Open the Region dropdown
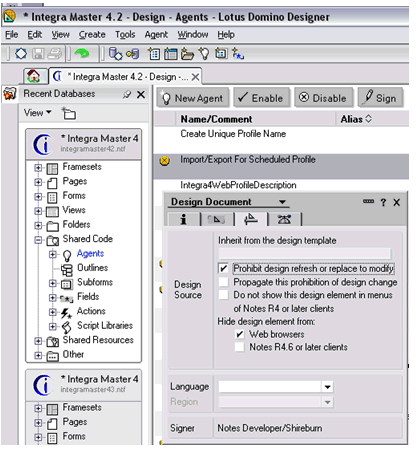This screenshot has height=450, width=416. point(327,402)
